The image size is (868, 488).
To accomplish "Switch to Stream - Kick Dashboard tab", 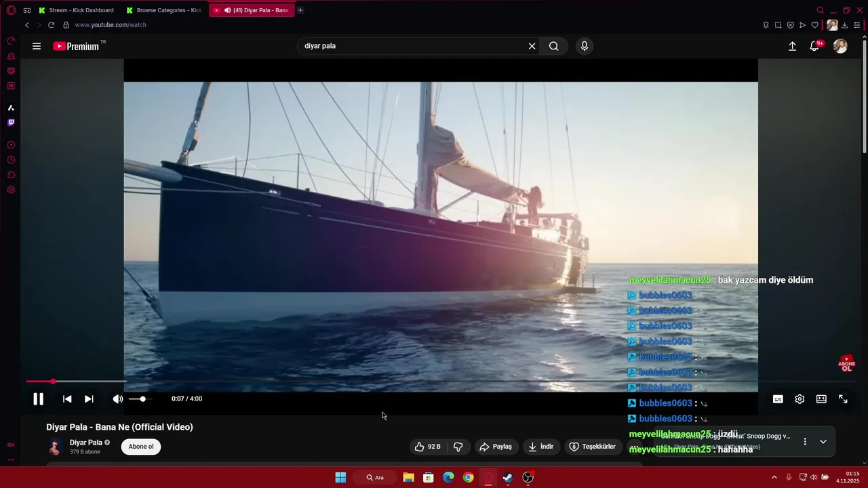I will point(76,10).
